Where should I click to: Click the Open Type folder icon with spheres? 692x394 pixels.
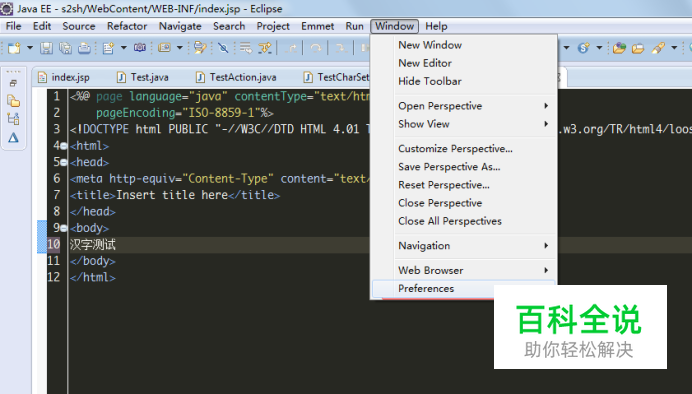point(619,48)
